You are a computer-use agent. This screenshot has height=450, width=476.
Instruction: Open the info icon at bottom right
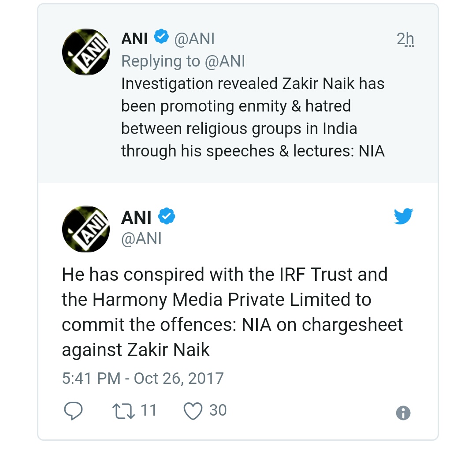coord(403,413)
